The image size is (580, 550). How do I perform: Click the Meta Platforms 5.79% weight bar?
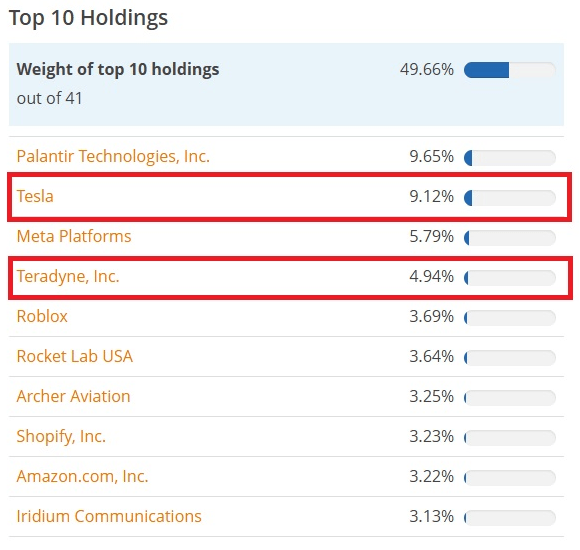[510, 238]
